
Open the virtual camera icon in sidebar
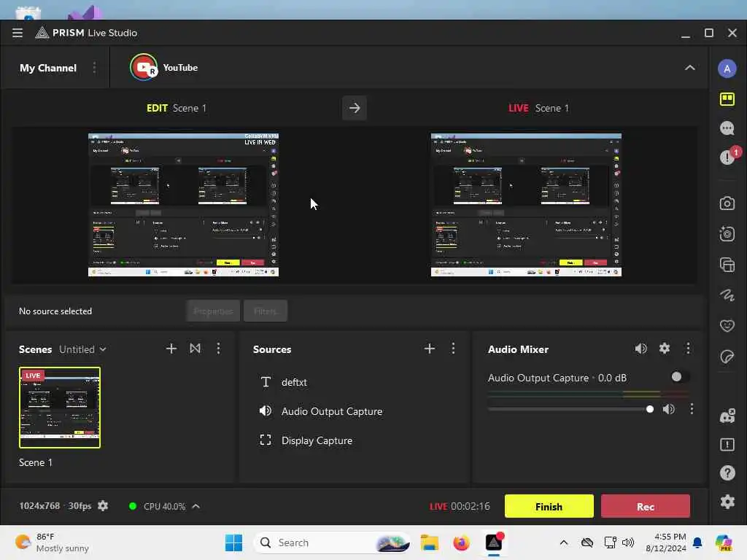coord(727,234)
